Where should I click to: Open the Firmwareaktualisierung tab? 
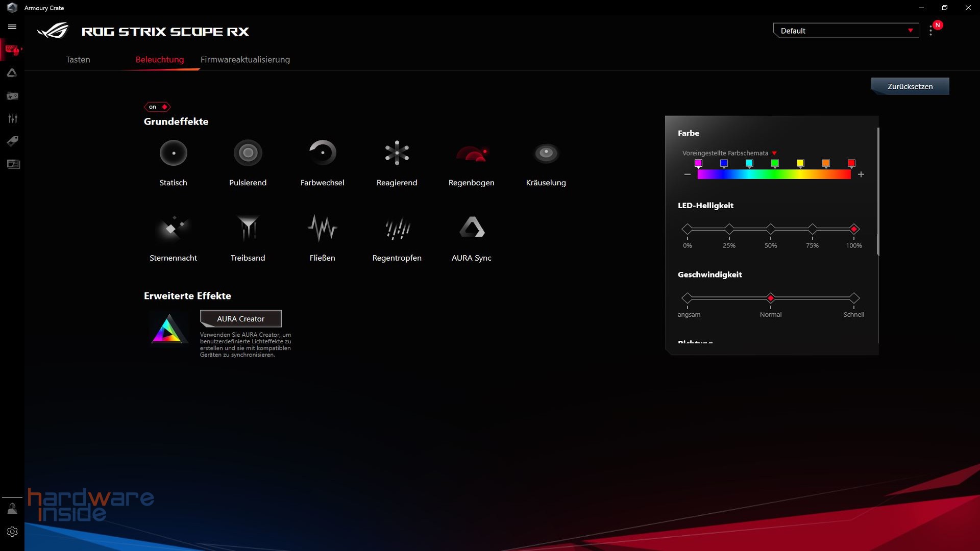point(245,60)
